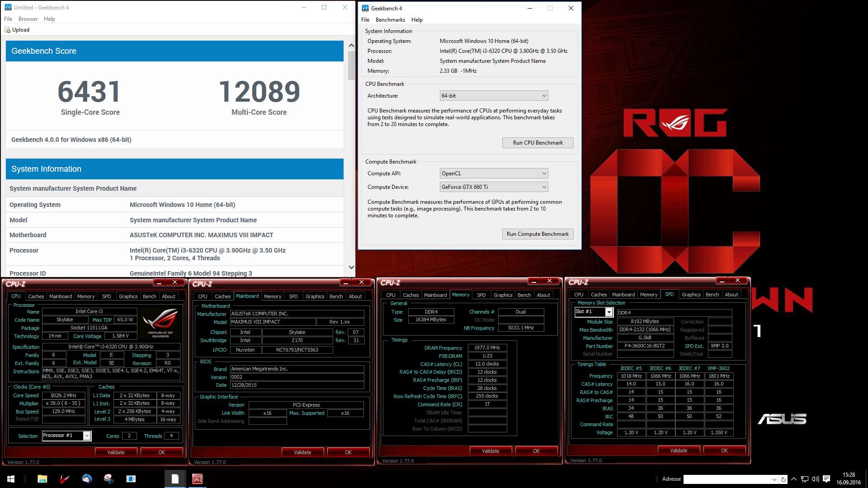The width and height of the screenshot is (868, 488).
Task: Click the Core Speed value 5029.2 MHz
Action: click(63, 395)
